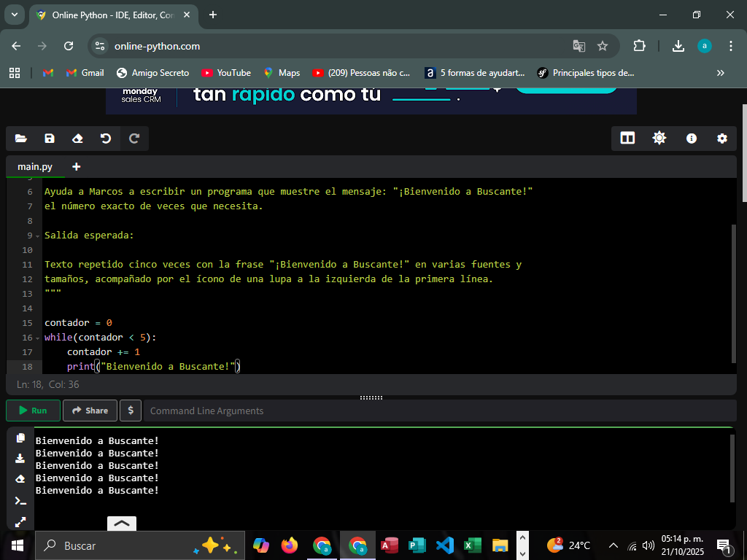This screenshot has height=560, width=747.
Task: Add a new file tab with plus
Action: [77, 167]
